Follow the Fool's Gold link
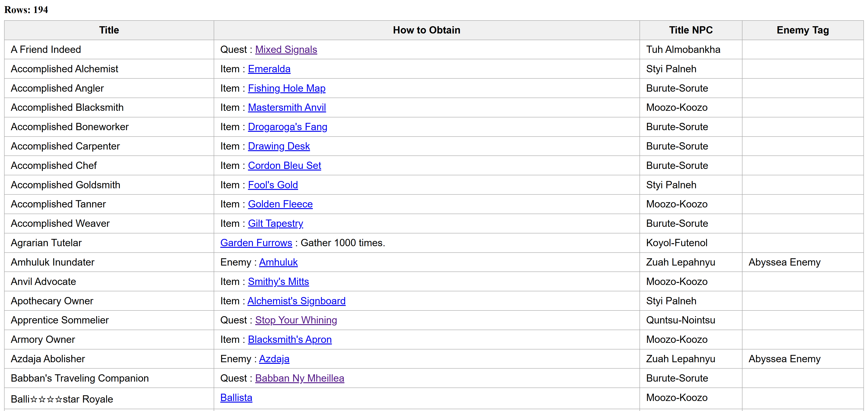This screenshot has height=411, width=868. pyautogui.click(x=273, y=185)
